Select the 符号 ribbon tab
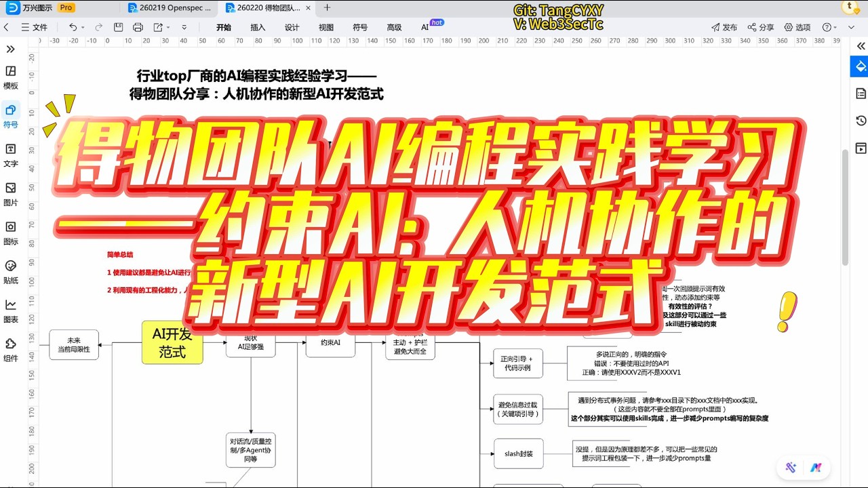 pyautogui.click(x=360, y=27)
